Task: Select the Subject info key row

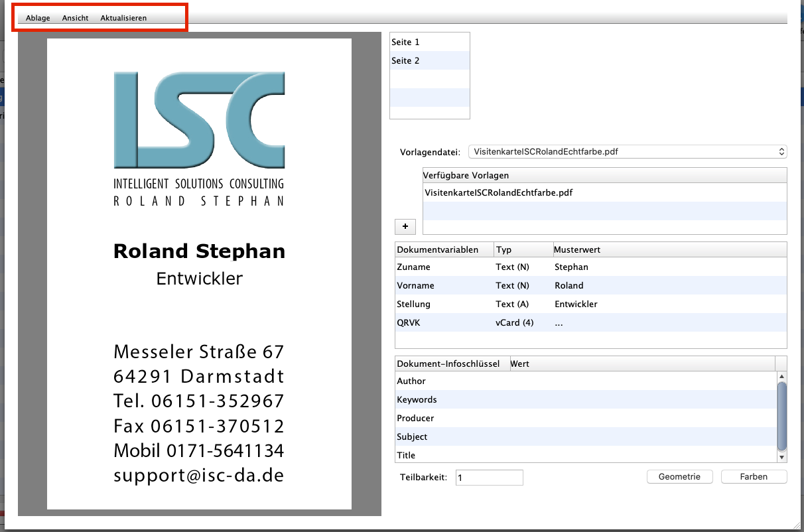Action: pyautogui.click(x=586, y=436)
